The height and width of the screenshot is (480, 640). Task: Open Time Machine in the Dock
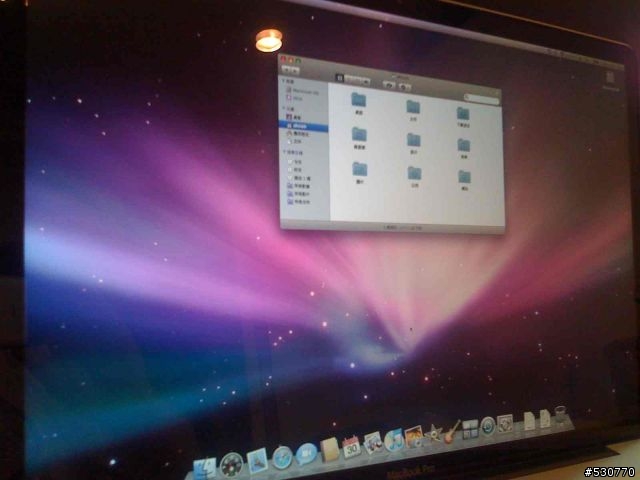(487, 426)
